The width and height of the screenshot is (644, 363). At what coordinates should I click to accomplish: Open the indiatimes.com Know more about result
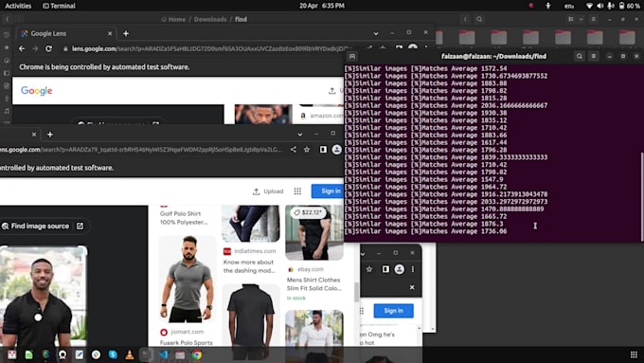[x=249, y=261]
